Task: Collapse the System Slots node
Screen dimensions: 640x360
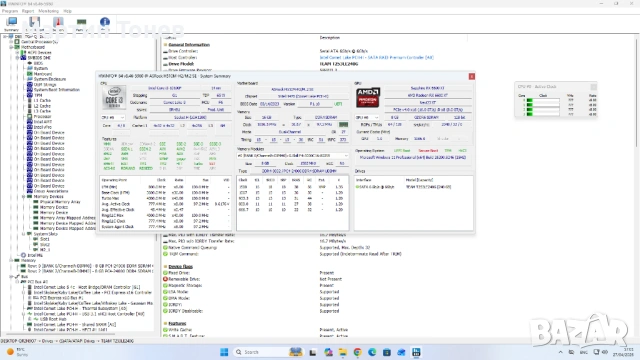Action: click(24, 234)
